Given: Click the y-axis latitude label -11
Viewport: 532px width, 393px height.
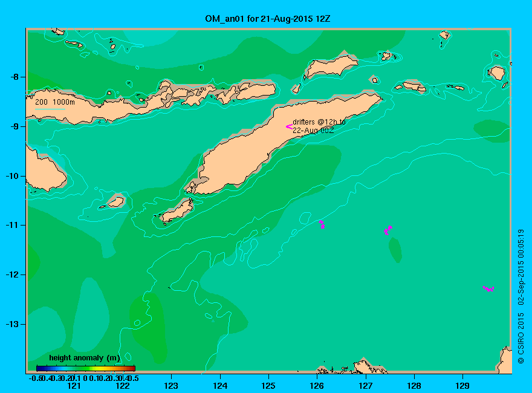Looking at the screenshot, I should (x=13, y=226).
